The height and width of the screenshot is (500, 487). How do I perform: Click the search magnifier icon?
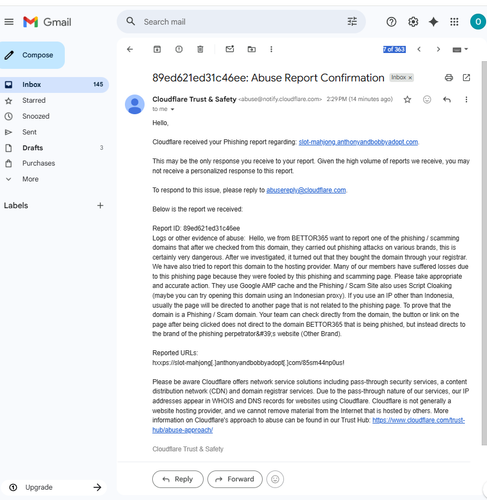(x=130, y=22)
